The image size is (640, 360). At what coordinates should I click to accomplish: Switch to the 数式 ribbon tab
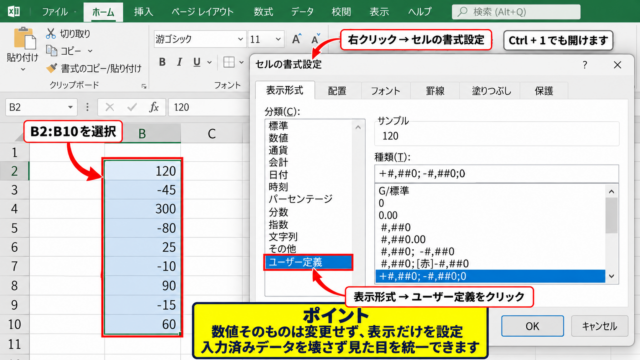pyautogui.click(x=263, y=11)
